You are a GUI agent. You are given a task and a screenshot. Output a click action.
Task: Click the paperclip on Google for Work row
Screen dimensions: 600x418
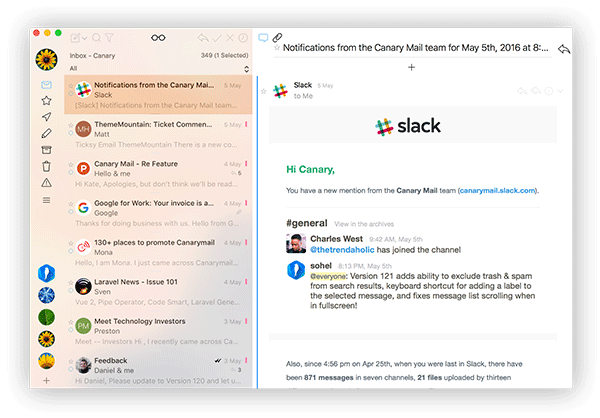point(239,212)
